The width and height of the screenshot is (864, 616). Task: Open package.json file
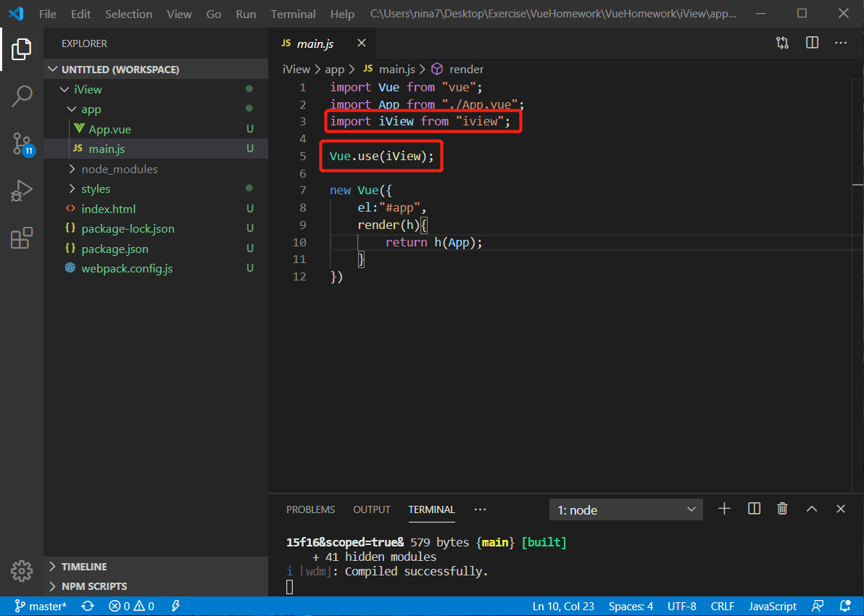point(156,249)
